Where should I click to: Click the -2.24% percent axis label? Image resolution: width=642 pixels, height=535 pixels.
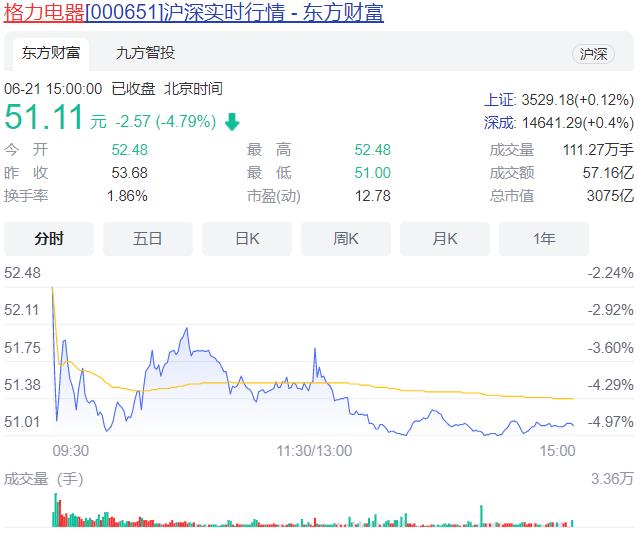pos(610,273)
